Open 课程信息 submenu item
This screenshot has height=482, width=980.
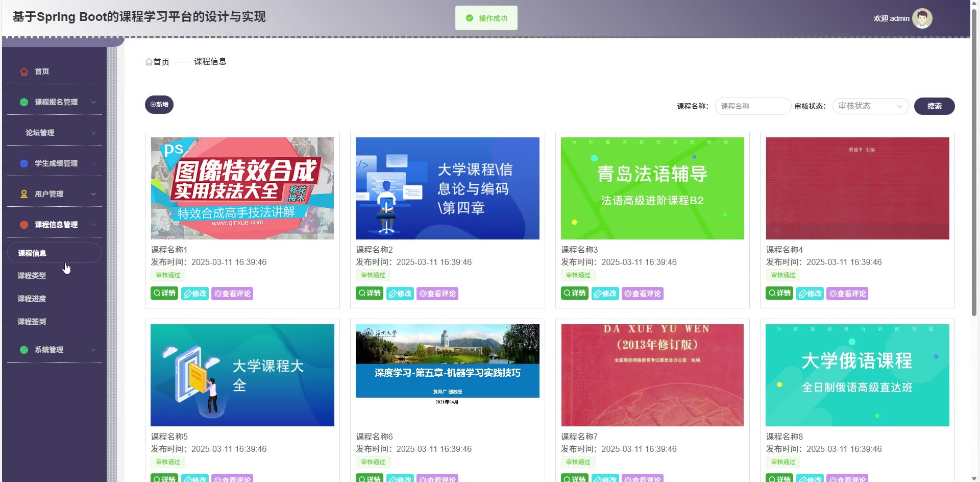click(x=54, y=253)
